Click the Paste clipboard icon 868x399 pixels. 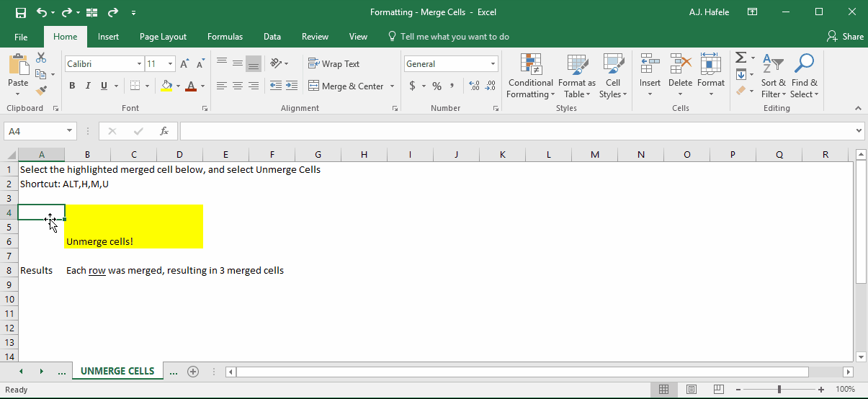[x=18, y=64]
